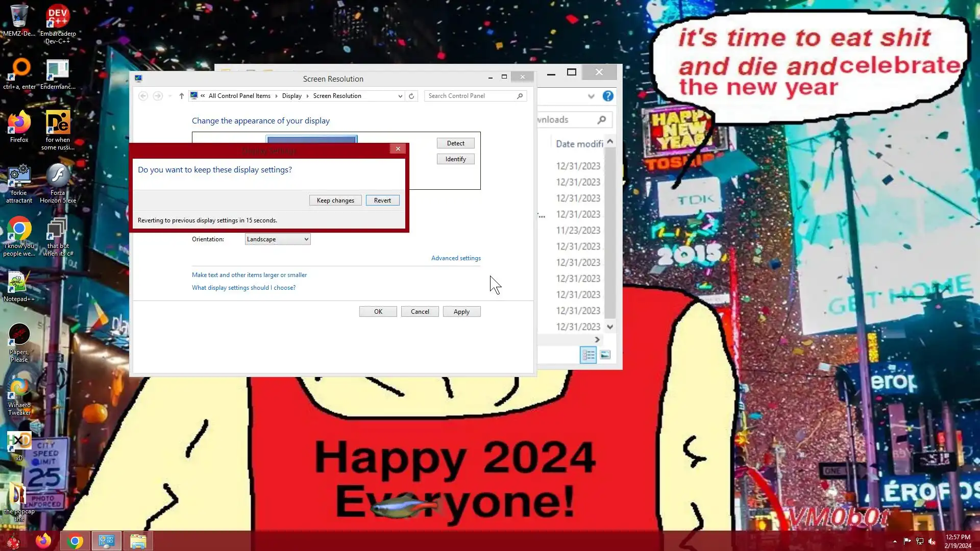The height and width of the screenshot is (551, 980).
Task: Expand the Explorer ribbon chevron
Action: tap(591, 96)
